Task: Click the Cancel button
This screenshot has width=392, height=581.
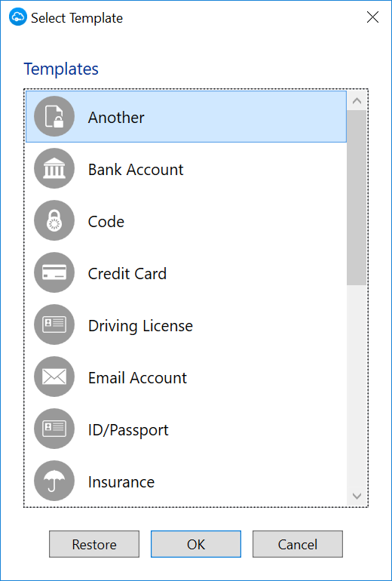Action: (298, 544)
